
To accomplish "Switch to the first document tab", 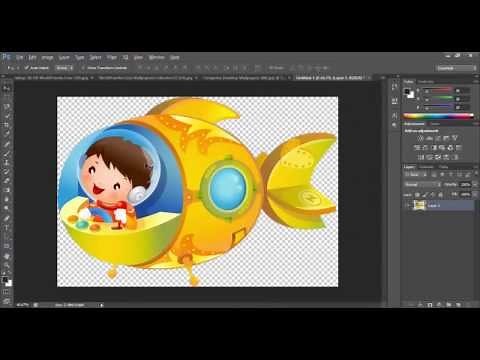I will 53,78.
